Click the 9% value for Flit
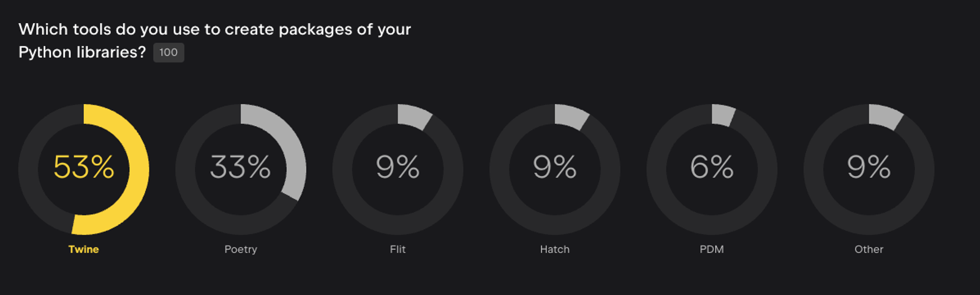The image size is (980, 295). (x=398, y=167)
